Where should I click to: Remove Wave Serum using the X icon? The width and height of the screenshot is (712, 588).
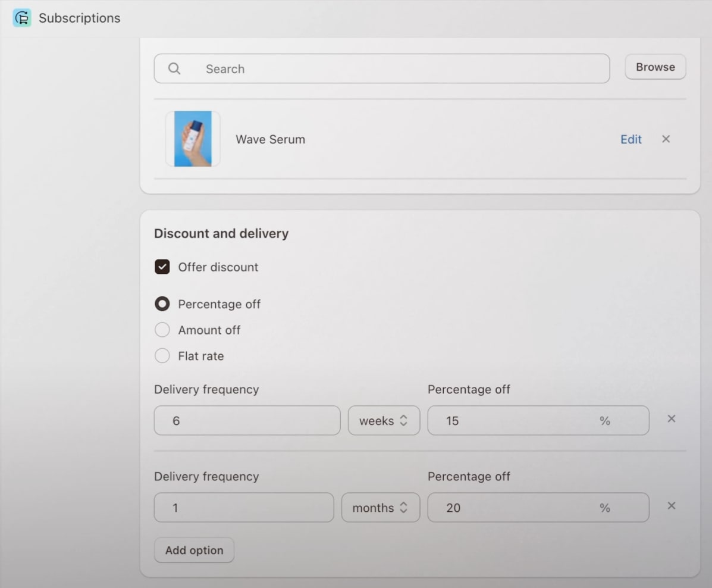point(666,139)
